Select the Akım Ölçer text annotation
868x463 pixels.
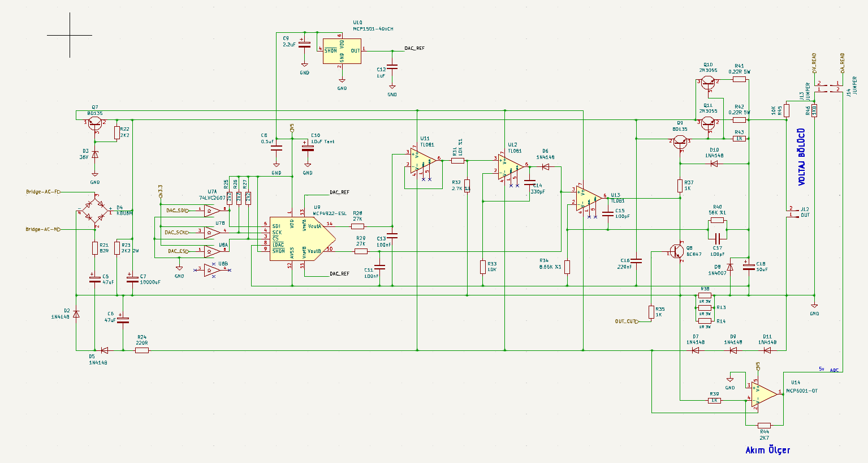tap(768, 450)
